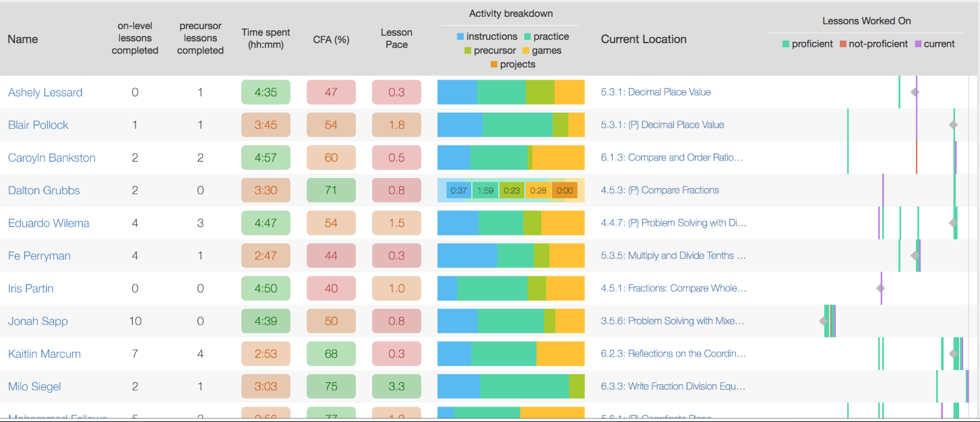The width and height of the screenshot is (980, 422).
Task: Click Jonah Sapp's diamond timeline marker
Action: 824,322
